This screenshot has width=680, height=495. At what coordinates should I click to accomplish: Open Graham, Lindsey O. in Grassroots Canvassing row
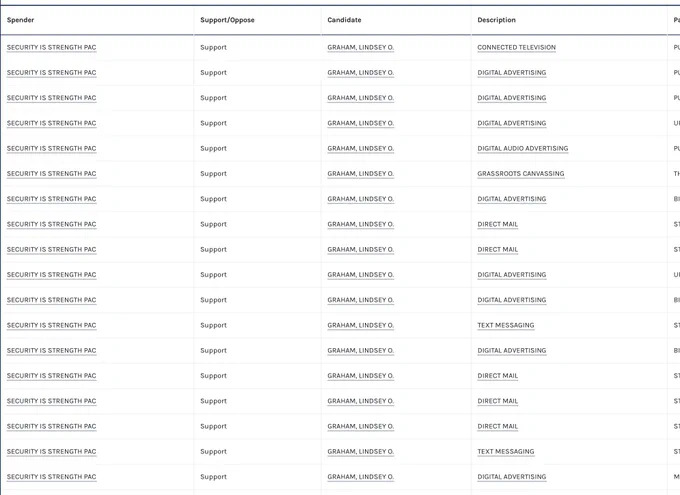(x=361, y=174)
